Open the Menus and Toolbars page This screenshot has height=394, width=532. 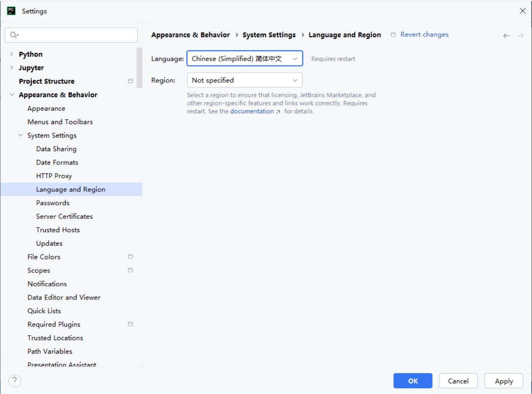click(60, 122)
